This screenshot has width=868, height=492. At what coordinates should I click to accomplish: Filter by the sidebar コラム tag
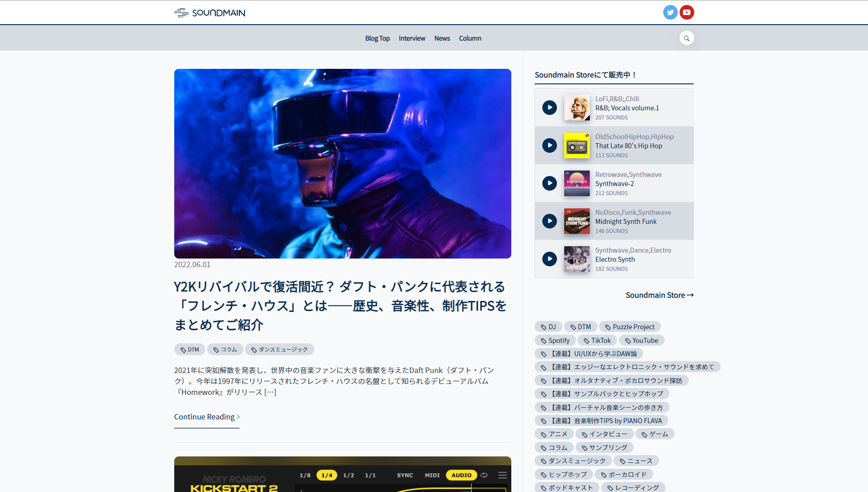[x=554, y=447]
